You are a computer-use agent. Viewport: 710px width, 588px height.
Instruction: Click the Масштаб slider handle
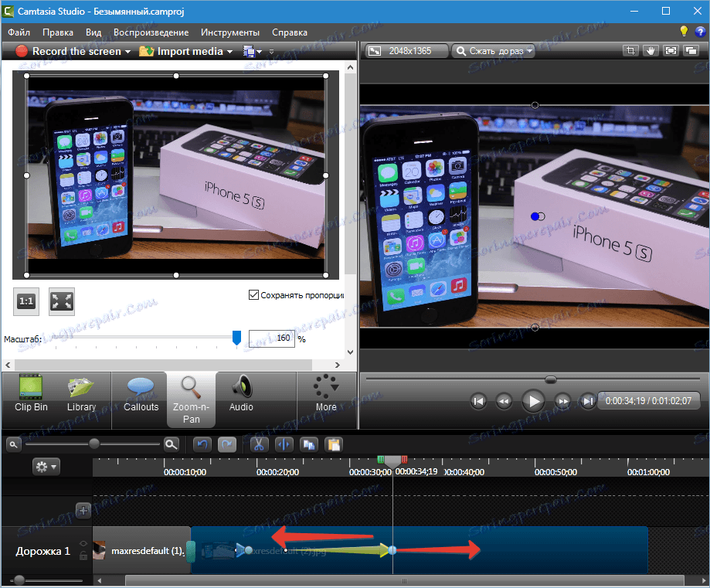[x=236, y=338]
